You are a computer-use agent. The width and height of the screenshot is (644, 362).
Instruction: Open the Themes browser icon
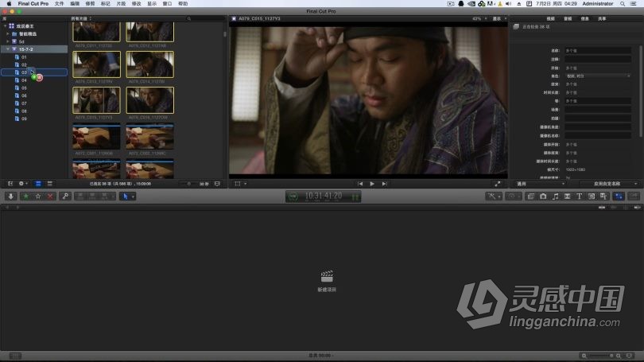click(x=603, y=197)
